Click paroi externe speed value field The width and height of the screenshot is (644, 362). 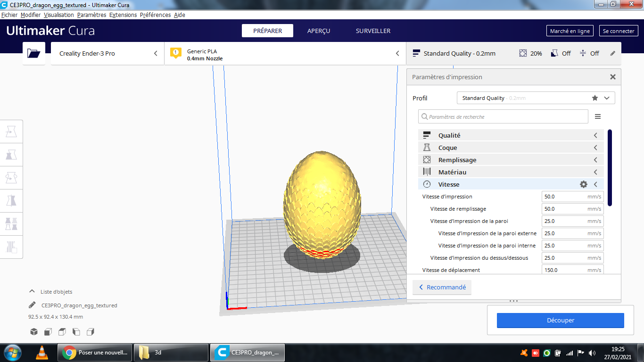click(x=573, y=233)
